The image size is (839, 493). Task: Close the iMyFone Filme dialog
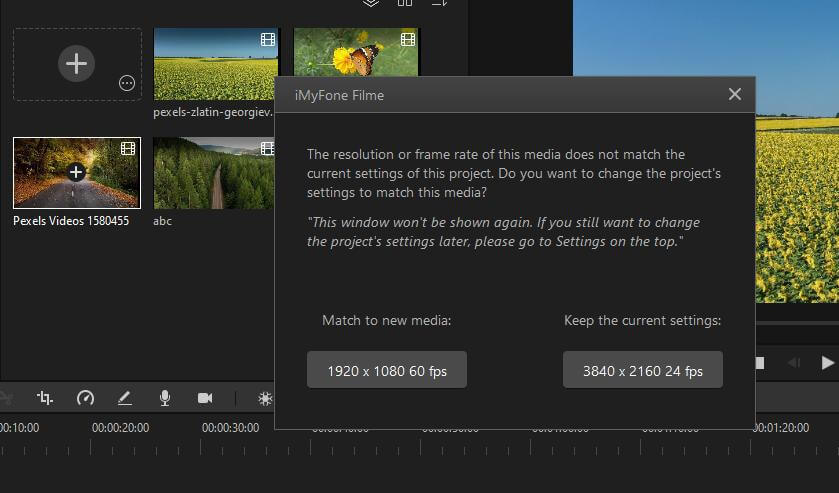click(x=735, y=94)
